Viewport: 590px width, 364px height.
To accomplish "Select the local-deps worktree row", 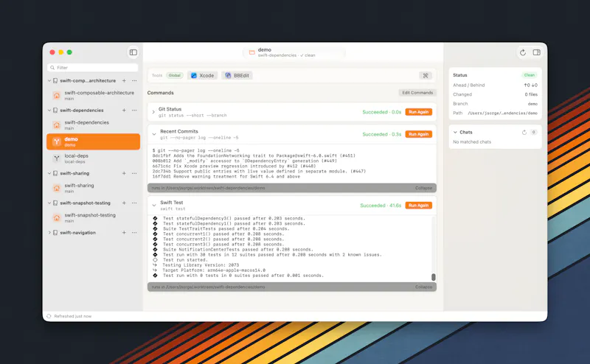I will 94,158.
